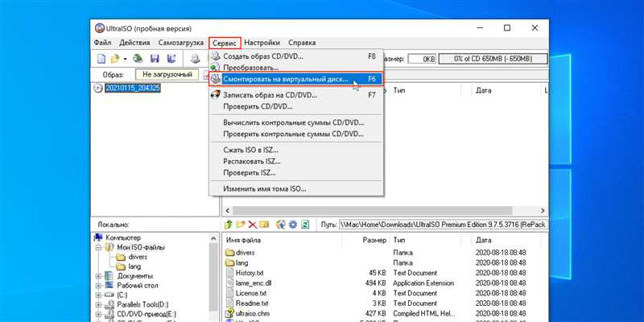Select lang folder in local tree

(134, 266)
